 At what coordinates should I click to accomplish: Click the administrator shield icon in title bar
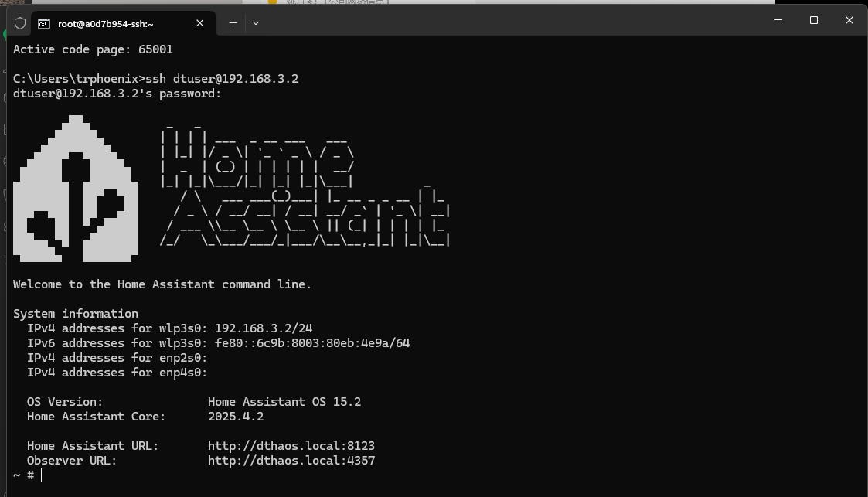(20, 23)
